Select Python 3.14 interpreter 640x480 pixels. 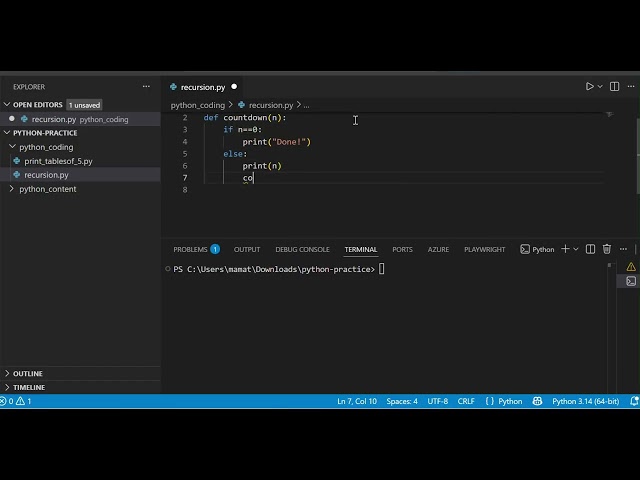(x=586, y=401)
